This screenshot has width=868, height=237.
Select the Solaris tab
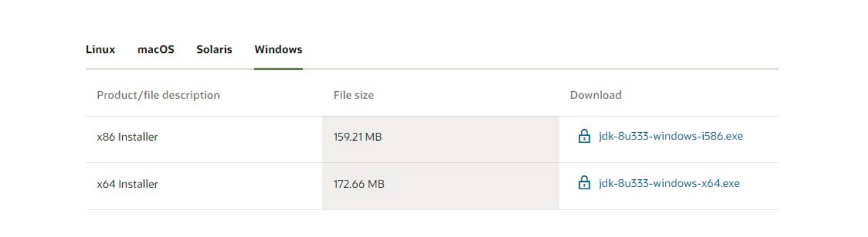tap(214, 49)
